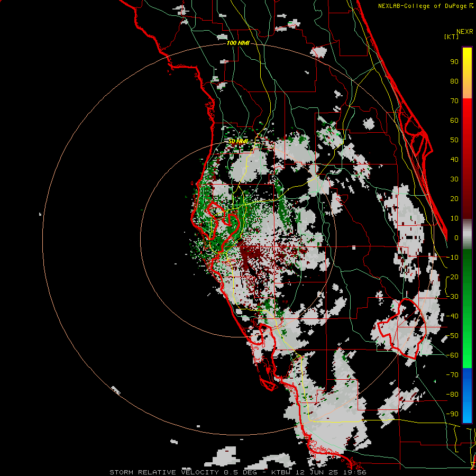Click the 50 NMI range ring label
The width and height of the screenshot is (476, 476).
(239, 141)
